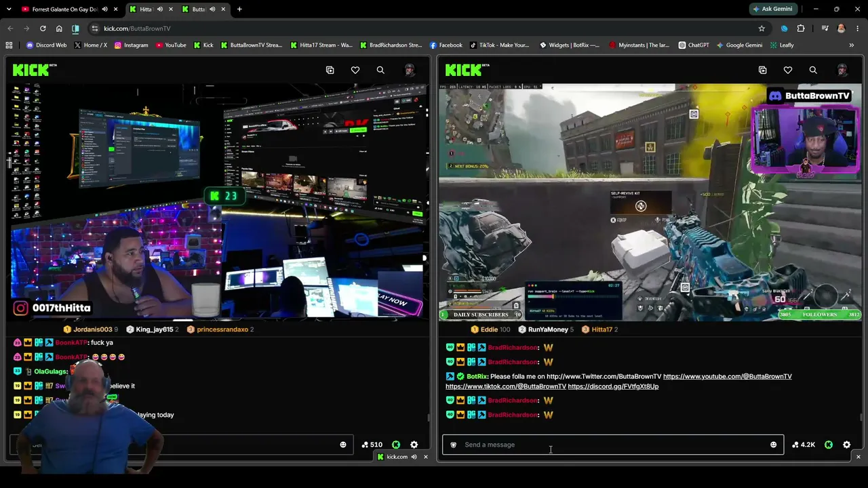Open the Facebook bookmark
The image size is (868, 488).
tap(446, 45)
